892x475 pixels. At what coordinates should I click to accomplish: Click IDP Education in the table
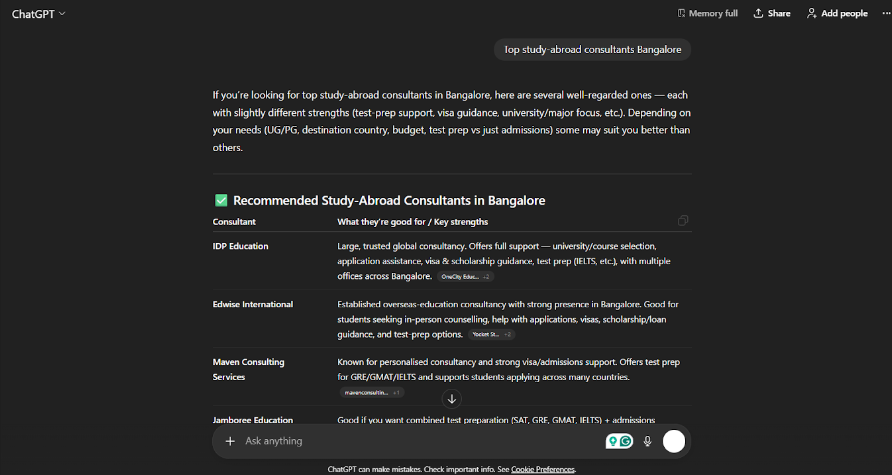(x=240, y=246)
